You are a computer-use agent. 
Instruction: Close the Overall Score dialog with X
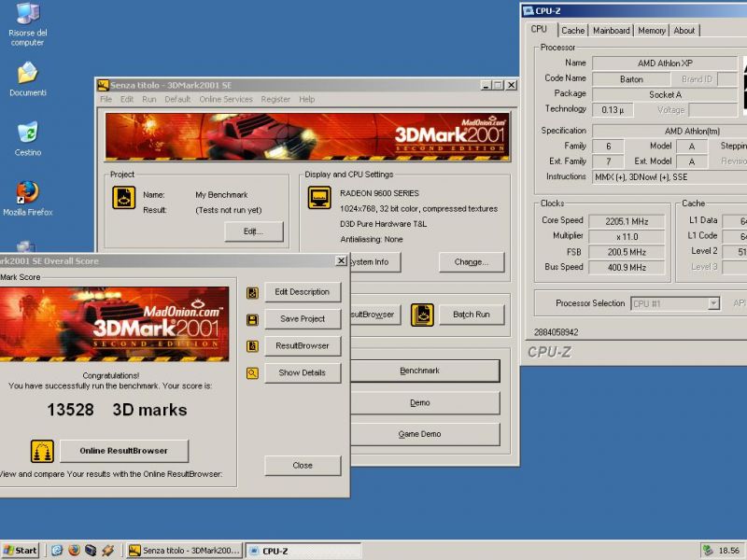[341, 261]
